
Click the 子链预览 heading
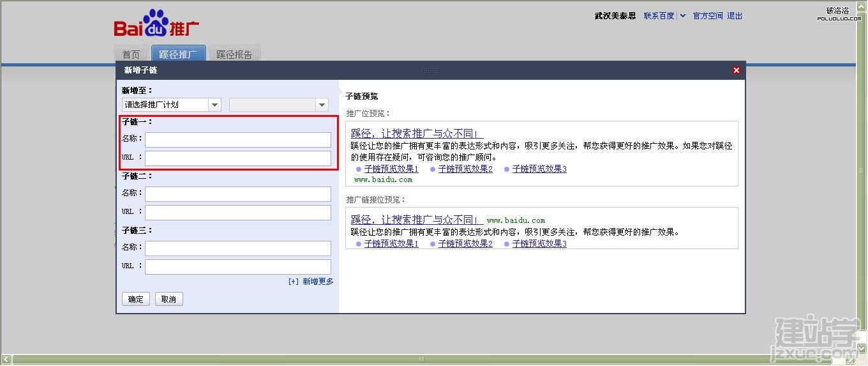362,96
